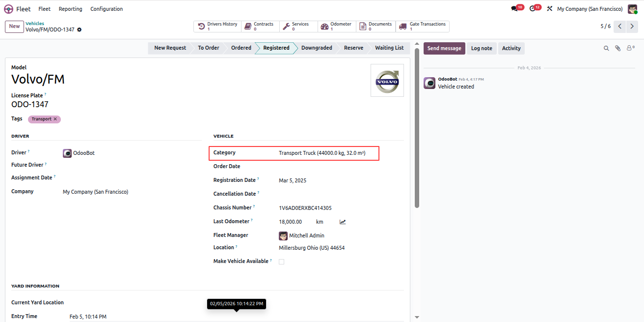Click the 'Vehicle created' message text
Image resolution: width=644 pixels, height=322 pixels.
[x=456, y=87]
